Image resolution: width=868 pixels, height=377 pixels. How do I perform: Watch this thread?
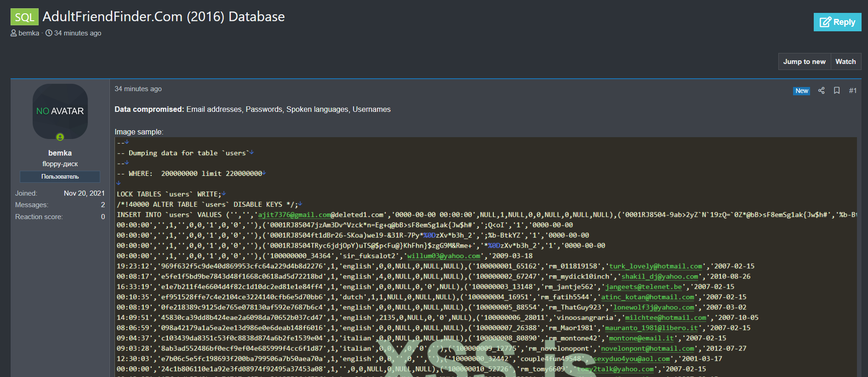click(845, 62)
